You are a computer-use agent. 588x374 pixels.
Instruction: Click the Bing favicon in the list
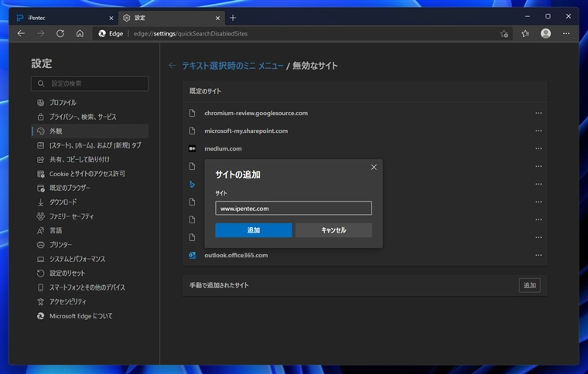[192, 184]
